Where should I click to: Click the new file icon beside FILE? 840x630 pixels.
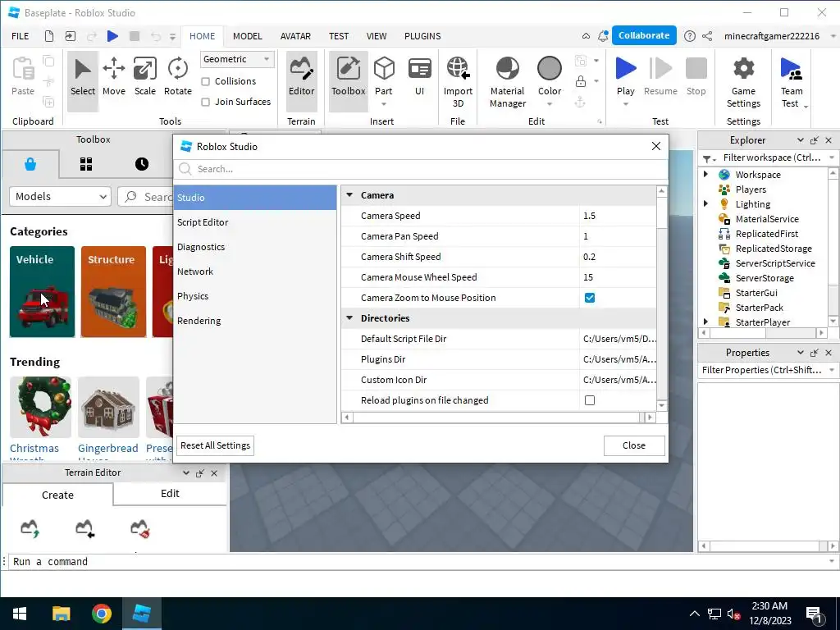tap(48, 36)
